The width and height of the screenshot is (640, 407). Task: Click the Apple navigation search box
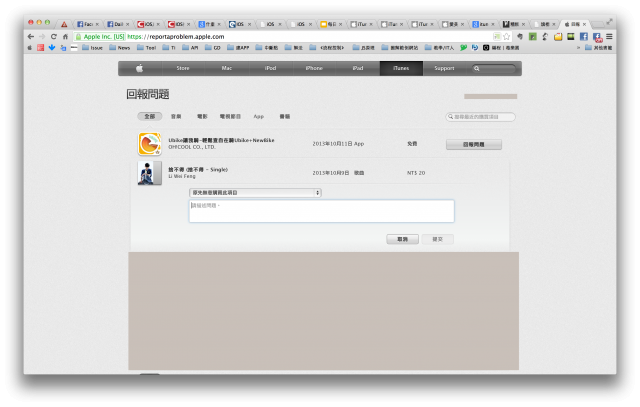tap(493, 69)
